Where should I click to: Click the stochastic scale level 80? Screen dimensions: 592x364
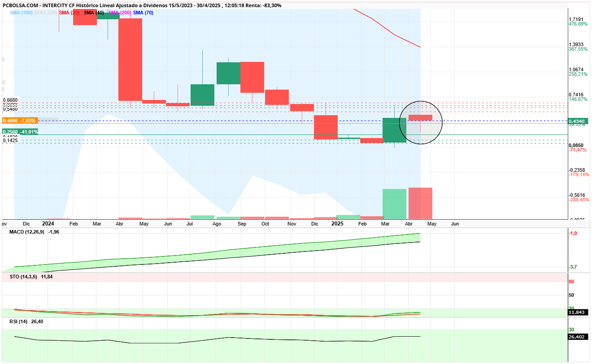pyautogui.click(x=572, y=282)
